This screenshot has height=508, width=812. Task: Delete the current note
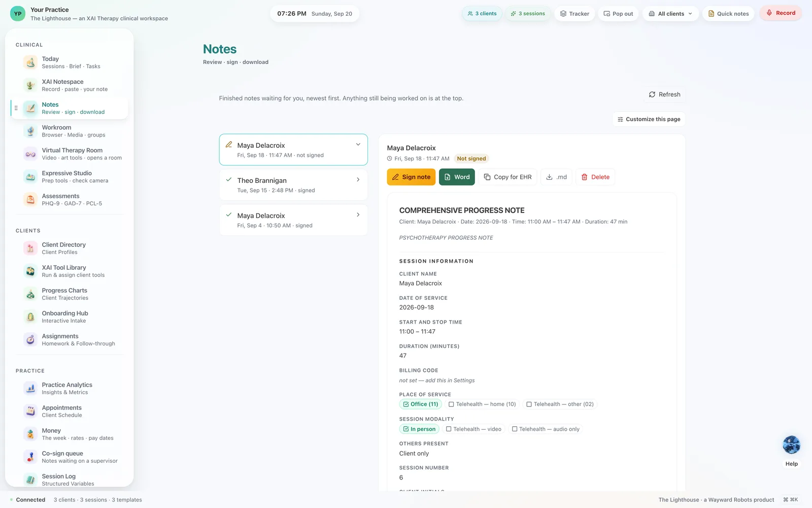[x=595, y=177]
